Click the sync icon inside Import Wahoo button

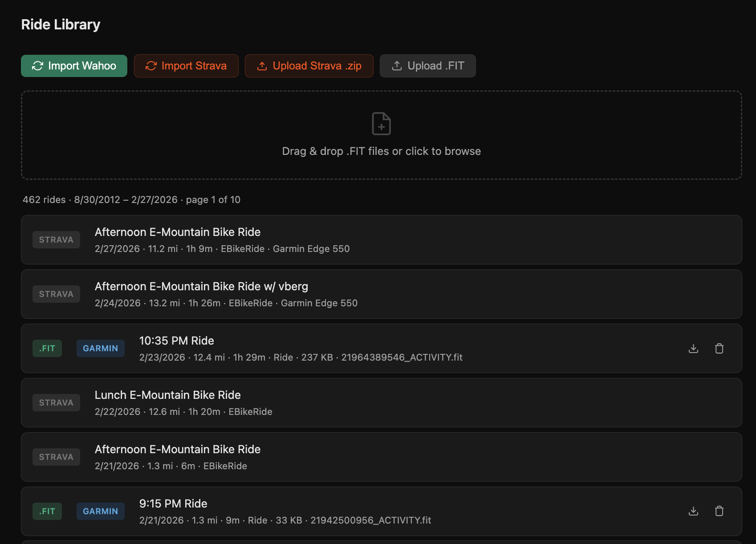tap(38, 65)
